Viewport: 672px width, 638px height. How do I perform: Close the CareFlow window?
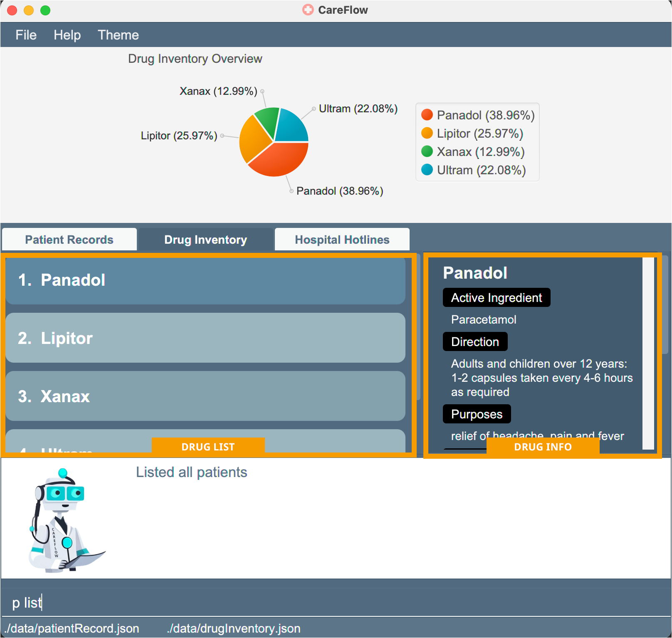[x=12, y=10]
